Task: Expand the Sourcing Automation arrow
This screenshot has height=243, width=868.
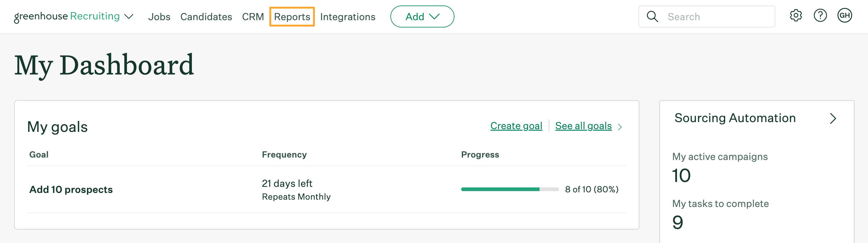Action: pyautogui.click(x=833, y=118)
